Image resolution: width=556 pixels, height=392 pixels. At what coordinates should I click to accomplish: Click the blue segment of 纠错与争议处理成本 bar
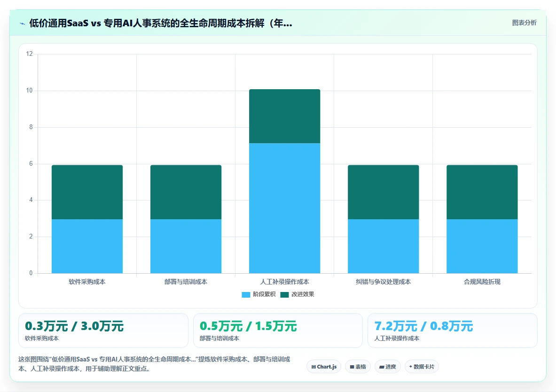coord(384,246)
